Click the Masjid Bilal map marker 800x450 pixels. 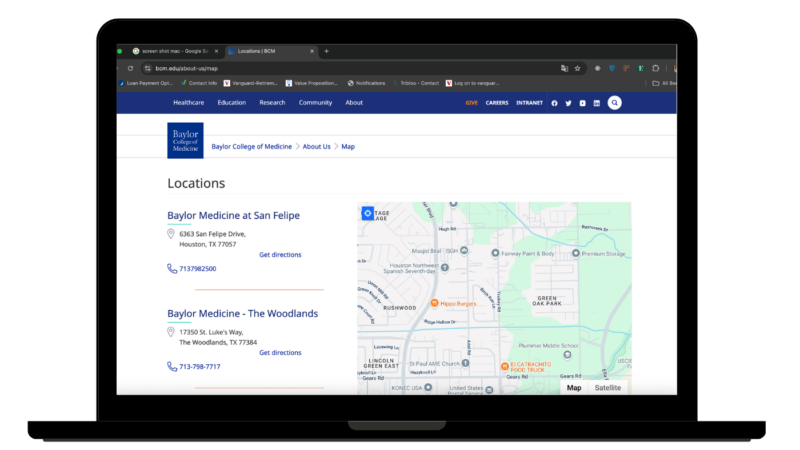464,251
